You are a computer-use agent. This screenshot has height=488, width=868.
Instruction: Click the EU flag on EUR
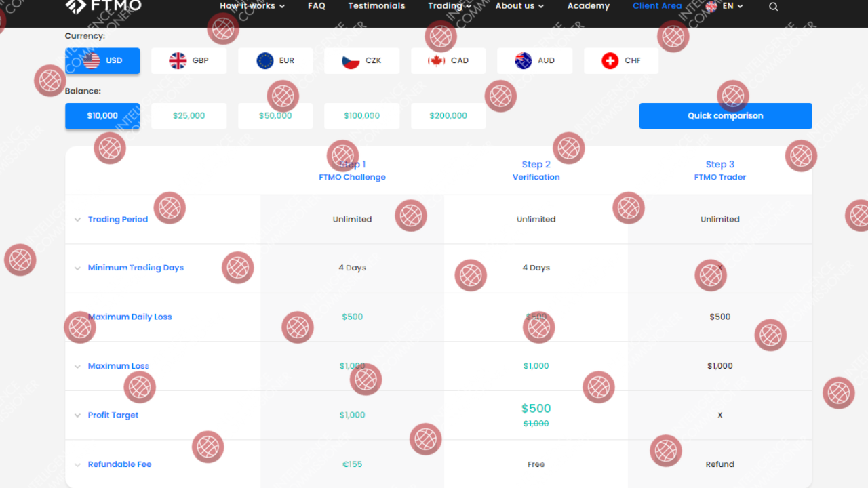pos(265,60)
